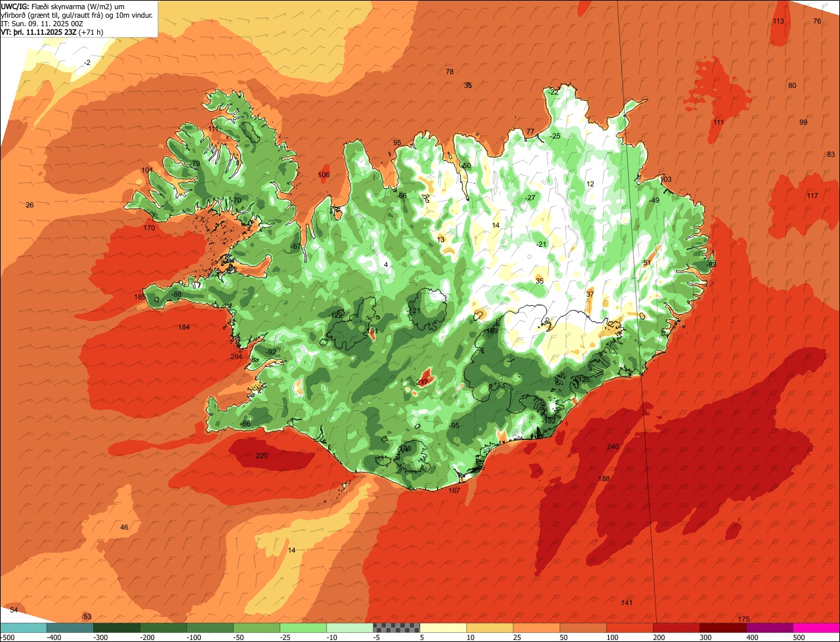Click the map value -70 in the Westfjords

tap(236, 200)
